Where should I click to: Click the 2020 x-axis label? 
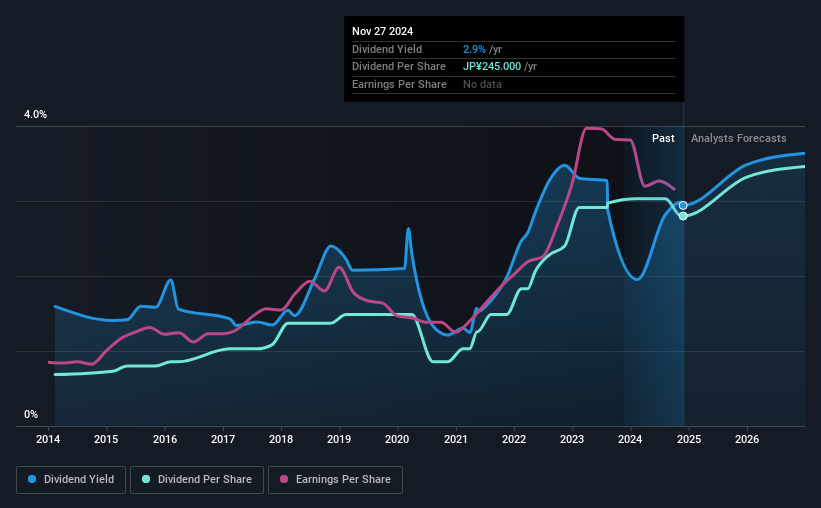[397, 439]
